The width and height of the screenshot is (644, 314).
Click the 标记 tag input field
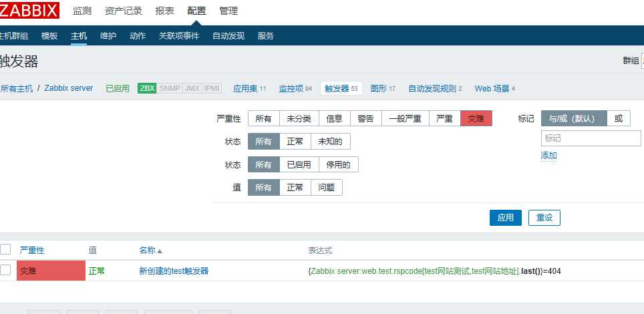click(x=591, y=138)
